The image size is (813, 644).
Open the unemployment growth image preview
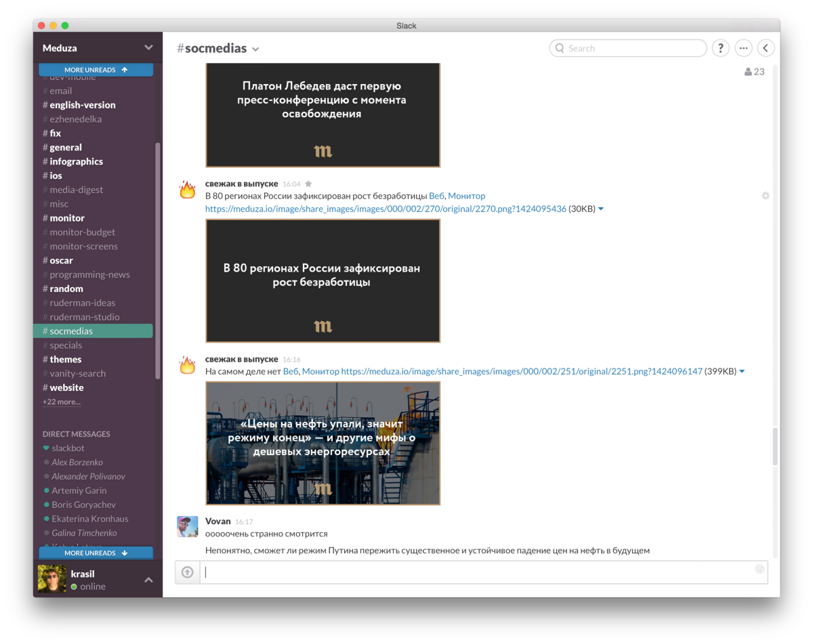(323, 280)
